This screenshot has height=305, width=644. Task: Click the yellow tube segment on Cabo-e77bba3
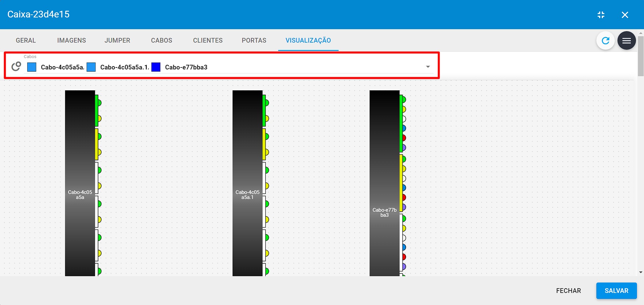[x=401, y=183]
